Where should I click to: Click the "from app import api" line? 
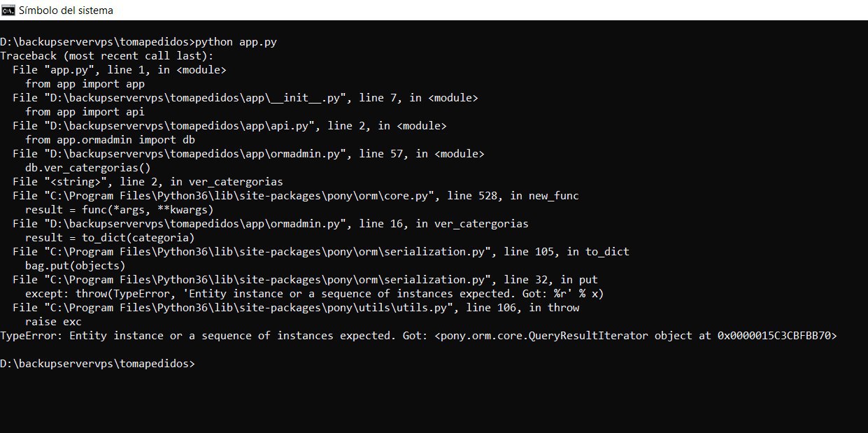coord(85,112)
